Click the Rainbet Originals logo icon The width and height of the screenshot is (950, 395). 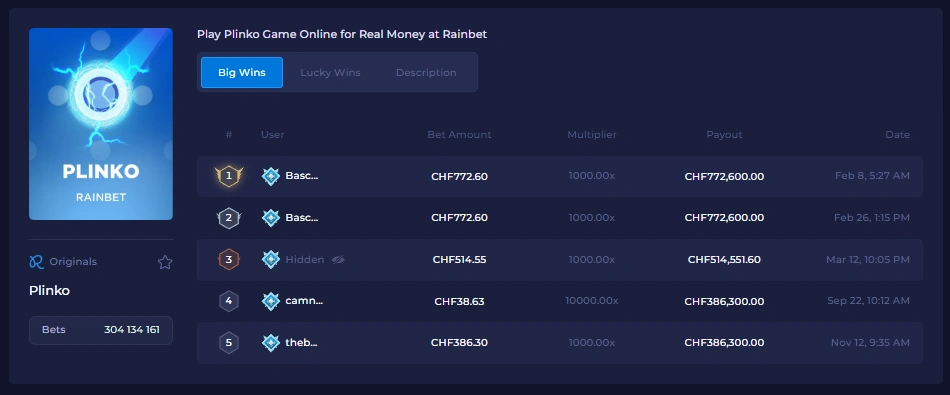coord(36,262)
